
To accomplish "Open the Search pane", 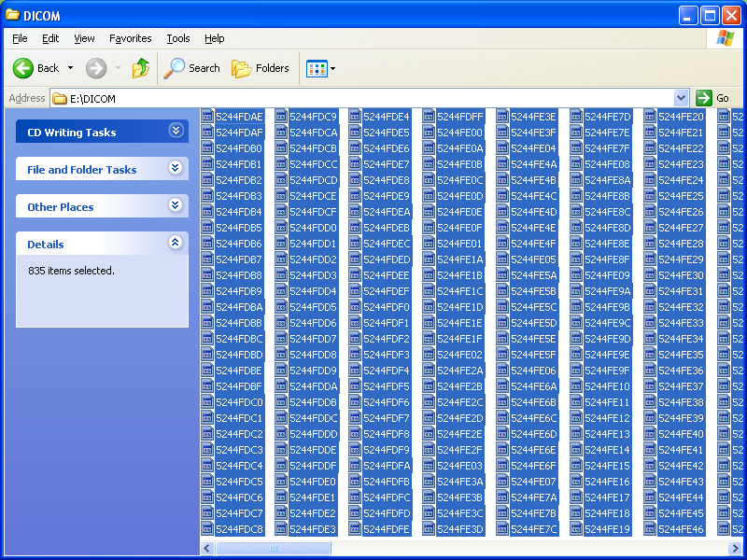I will click(191, 68).
